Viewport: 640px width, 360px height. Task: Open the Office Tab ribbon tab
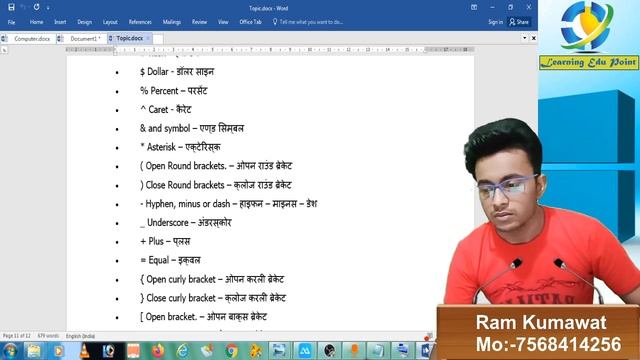(x=250, y=22)
